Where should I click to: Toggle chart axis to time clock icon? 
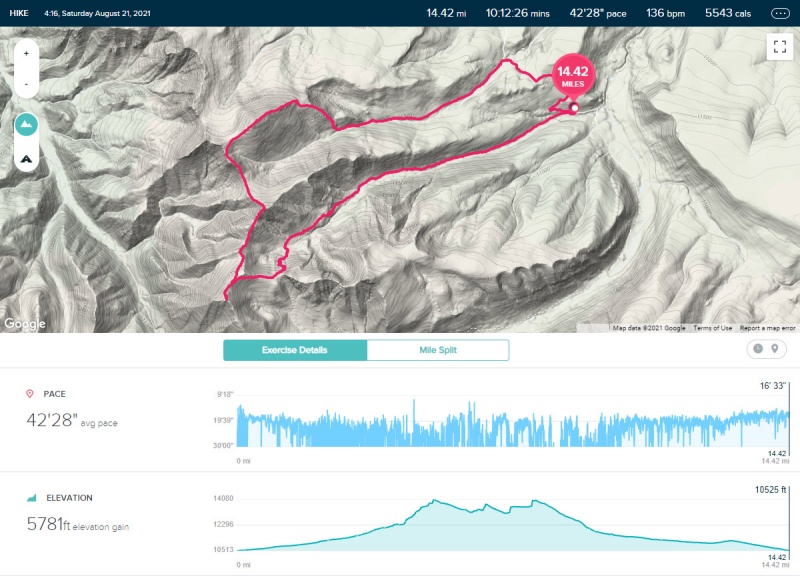tap(758, 348)
